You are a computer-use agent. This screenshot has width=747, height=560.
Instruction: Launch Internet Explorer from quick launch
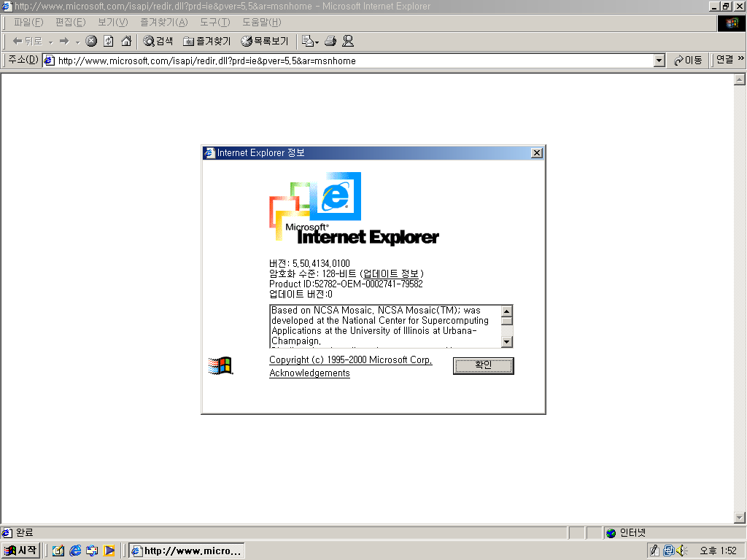click(75, 551)
